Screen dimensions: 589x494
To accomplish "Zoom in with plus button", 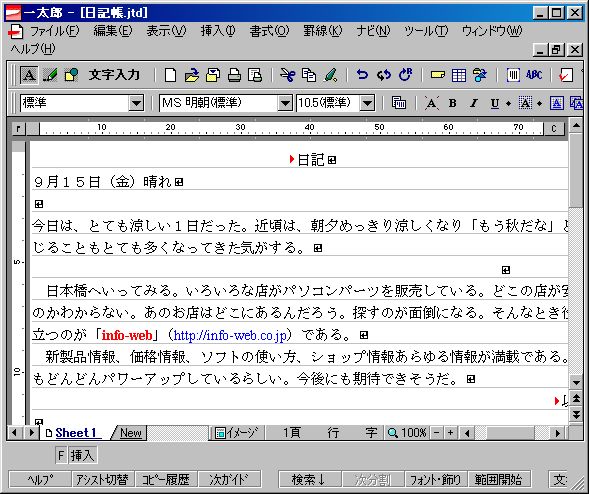I will click(x=450, y=433).
